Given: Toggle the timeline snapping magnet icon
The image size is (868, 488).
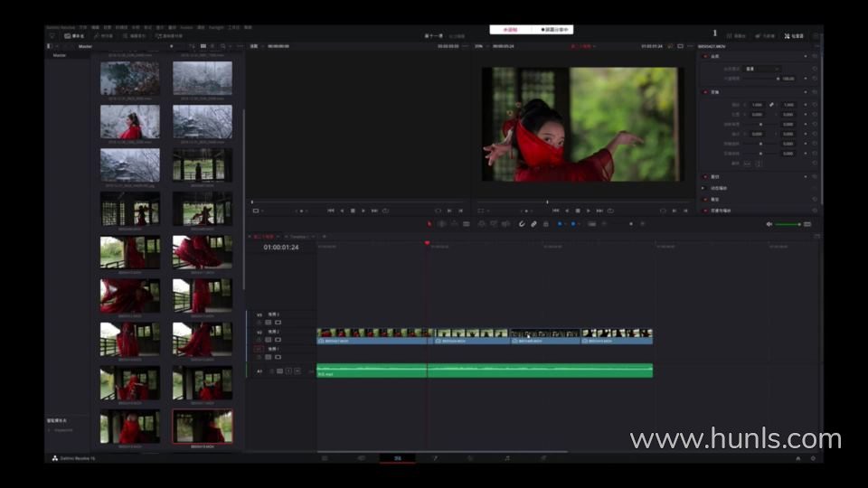Looking at the screenshot, I should tap(522, 223).
